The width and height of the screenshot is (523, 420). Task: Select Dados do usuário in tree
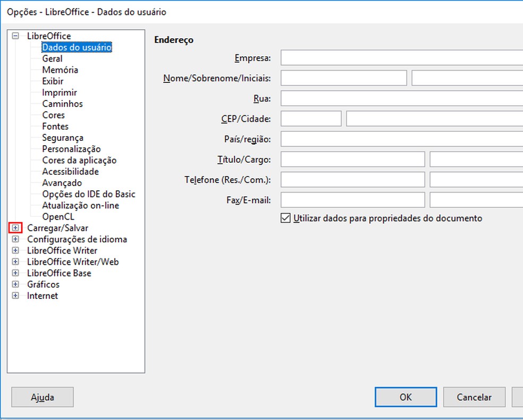tap(77, 47)
